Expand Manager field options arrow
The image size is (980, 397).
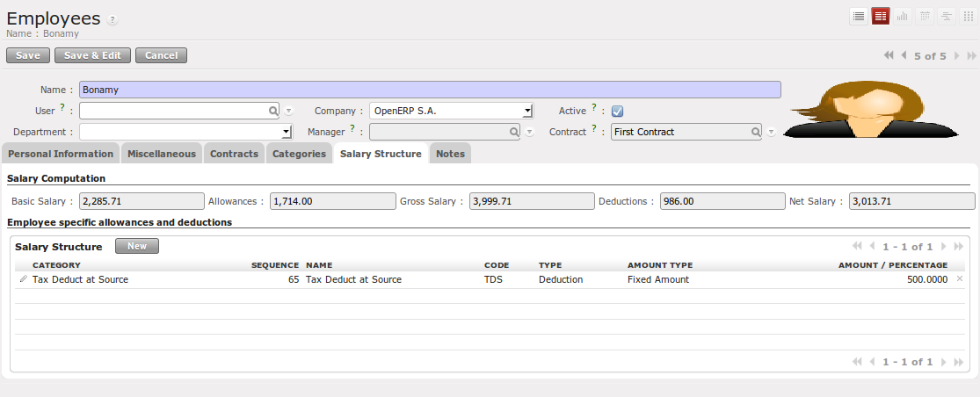pyautogui.click(x=529, y=133)
